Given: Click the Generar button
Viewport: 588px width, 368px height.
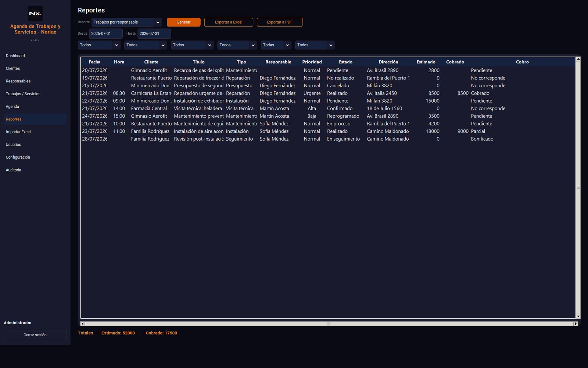Looking at the screenshot, I should coord(184,22).
